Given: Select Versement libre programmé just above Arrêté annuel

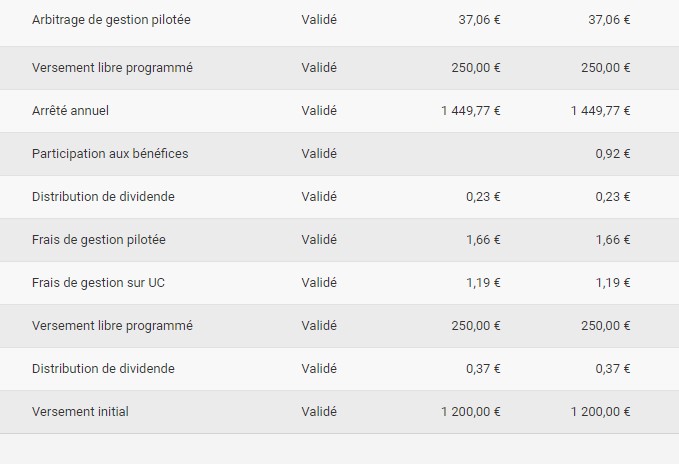Looking at the screenshot, I should 112,68.
